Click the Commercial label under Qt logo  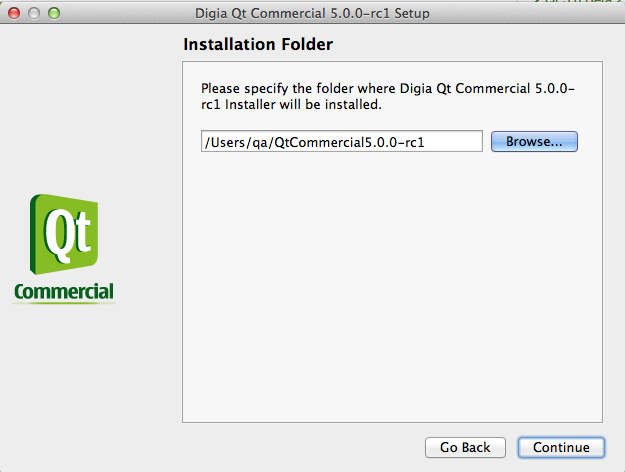point(64,291)
